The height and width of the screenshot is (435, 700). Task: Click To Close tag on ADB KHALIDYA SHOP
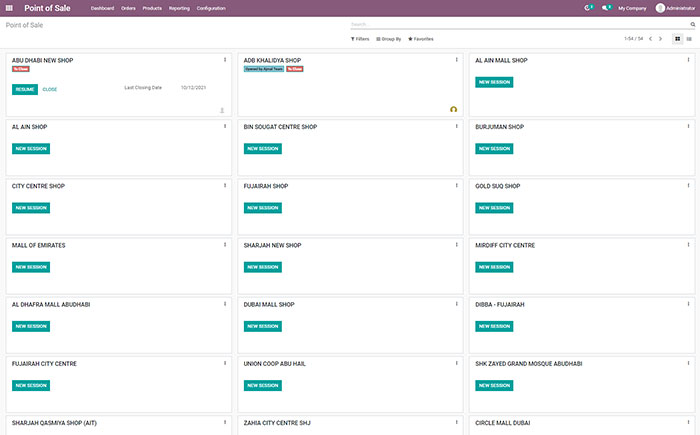click(295, 69)
